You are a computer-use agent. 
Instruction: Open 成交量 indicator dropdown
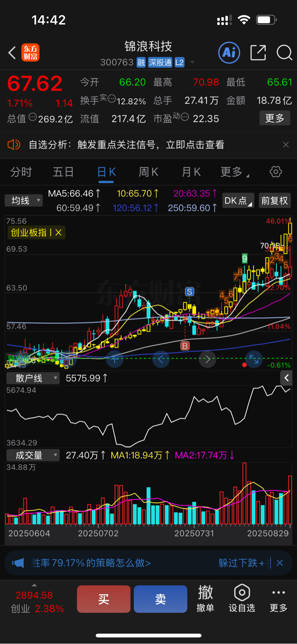[x=33, y=455]
